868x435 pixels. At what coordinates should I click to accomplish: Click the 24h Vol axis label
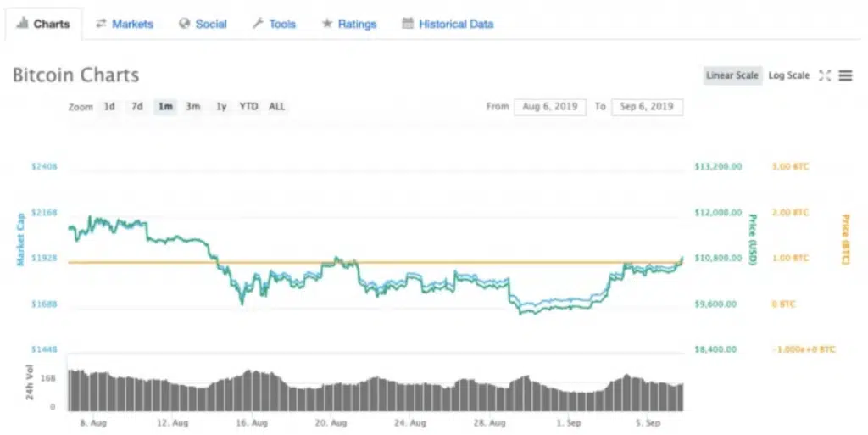[x=30, y=382]
